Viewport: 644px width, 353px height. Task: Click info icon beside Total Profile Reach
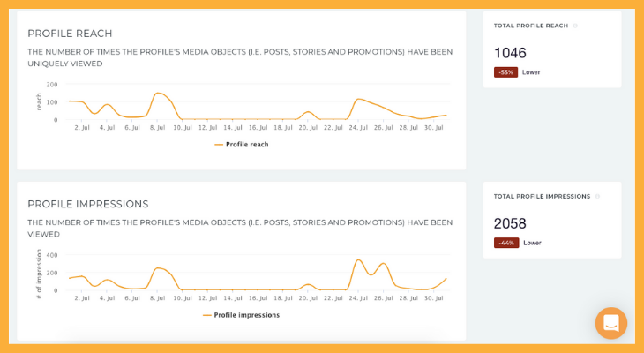click(575, 26)
